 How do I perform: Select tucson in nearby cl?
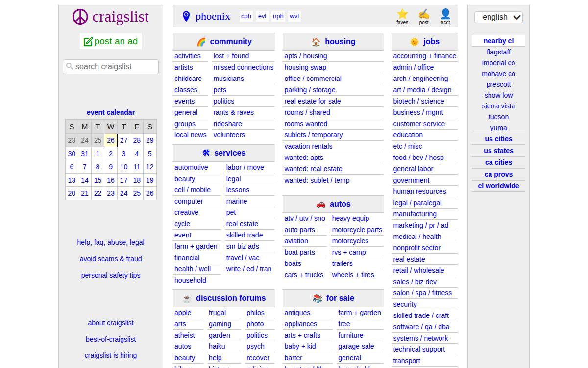click(x=498, y=117)
